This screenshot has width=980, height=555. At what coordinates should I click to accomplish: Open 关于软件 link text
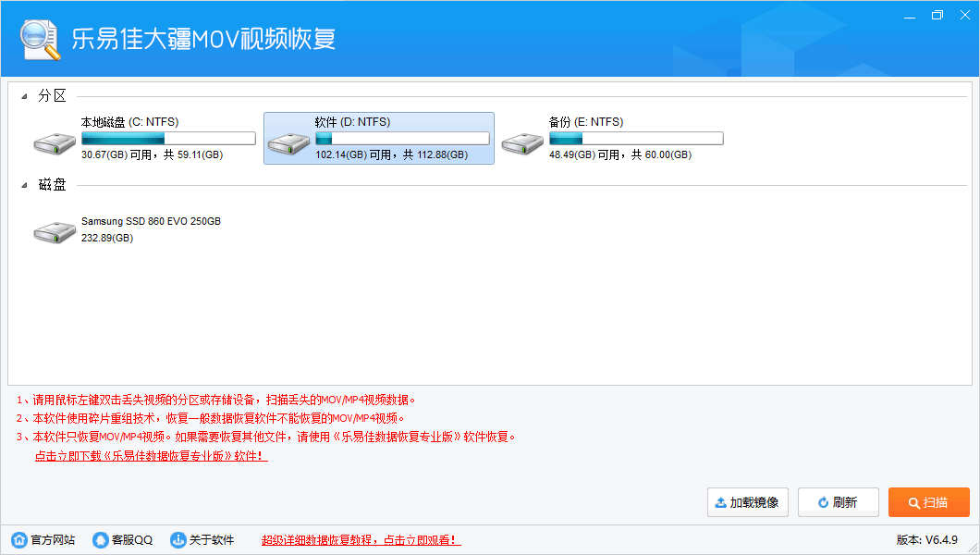pyautogui.click(x=212, y=540)
